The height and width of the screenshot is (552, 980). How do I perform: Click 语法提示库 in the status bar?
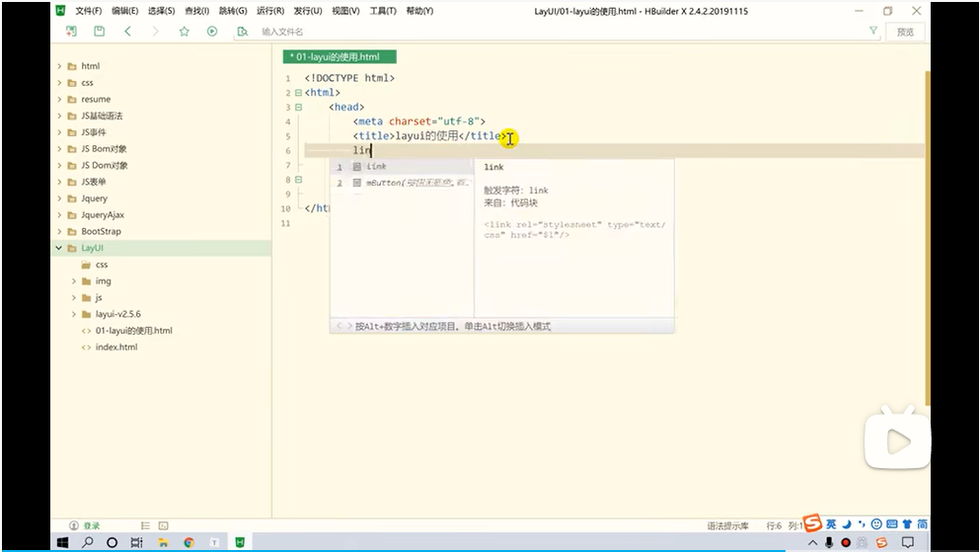coord(727,525)
